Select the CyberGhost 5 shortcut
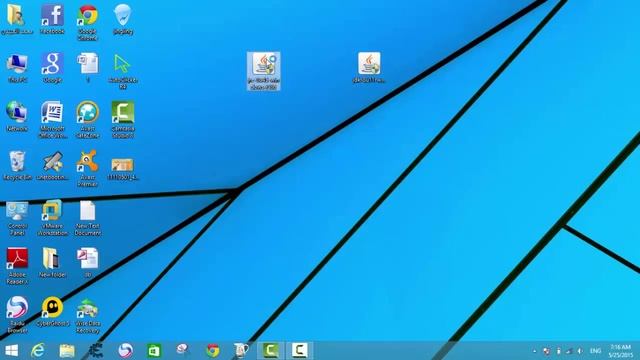The width and height of the screenshot is (640, 360). coord(52,311)
